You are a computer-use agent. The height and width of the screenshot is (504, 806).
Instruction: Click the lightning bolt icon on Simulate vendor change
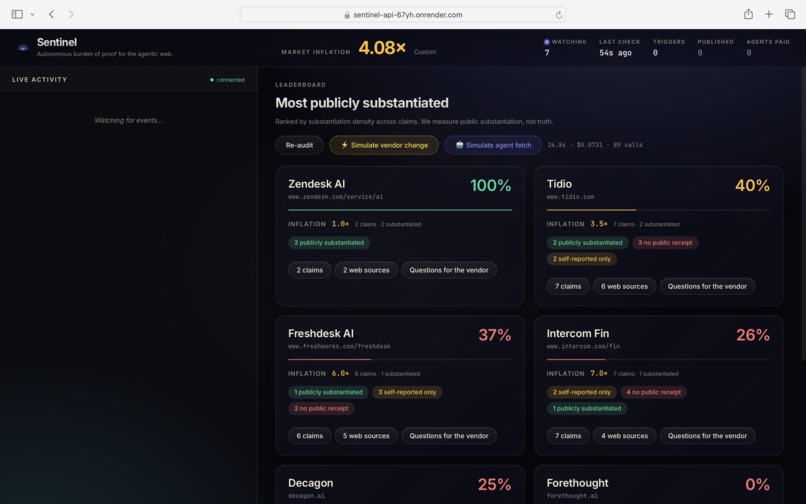[344, 145]
